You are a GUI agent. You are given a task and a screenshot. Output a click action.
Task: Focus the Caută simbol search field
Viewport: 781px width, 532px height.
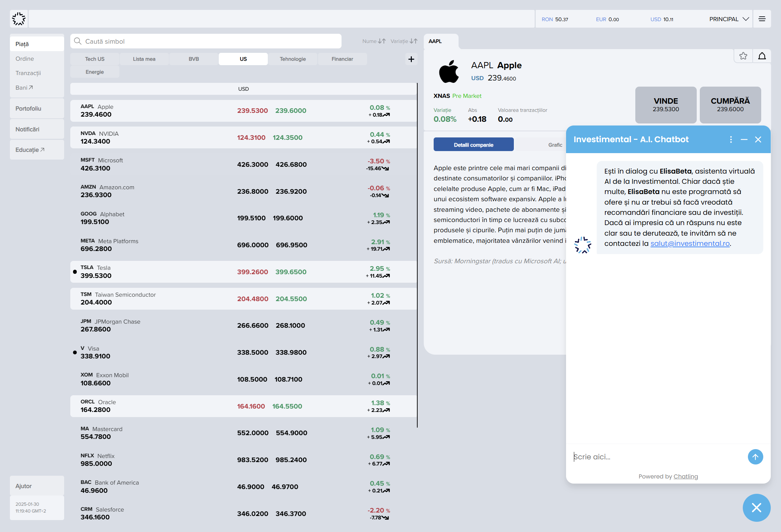coord(206,41)
